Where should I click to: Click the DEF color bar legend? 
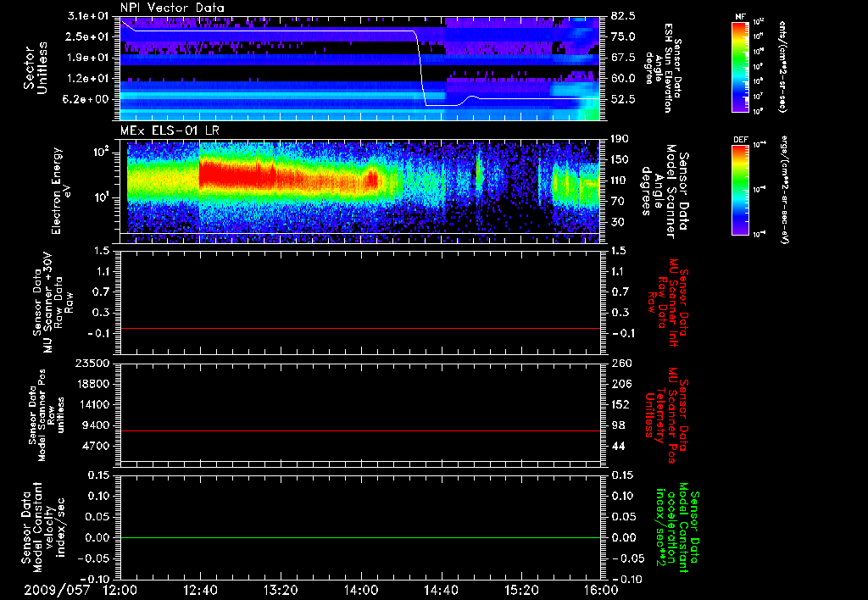pyautogui.click(x=741, y=190)
